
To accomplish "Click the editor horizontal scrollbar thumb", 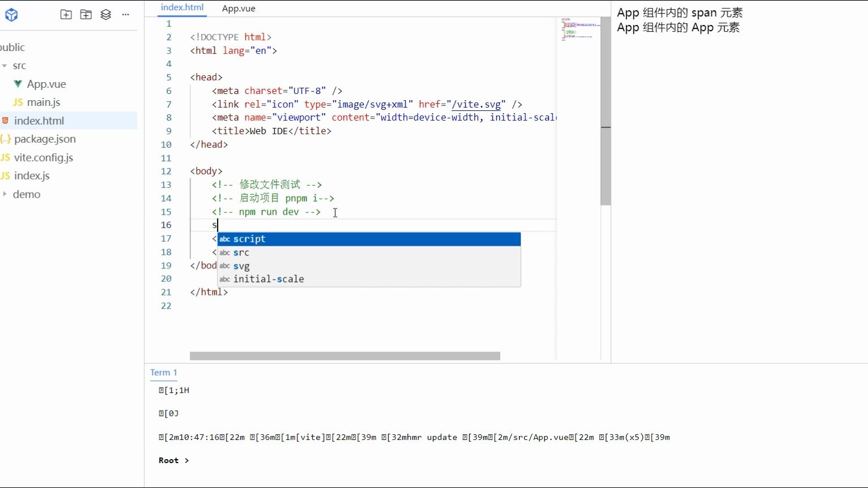I will point(345,356).
